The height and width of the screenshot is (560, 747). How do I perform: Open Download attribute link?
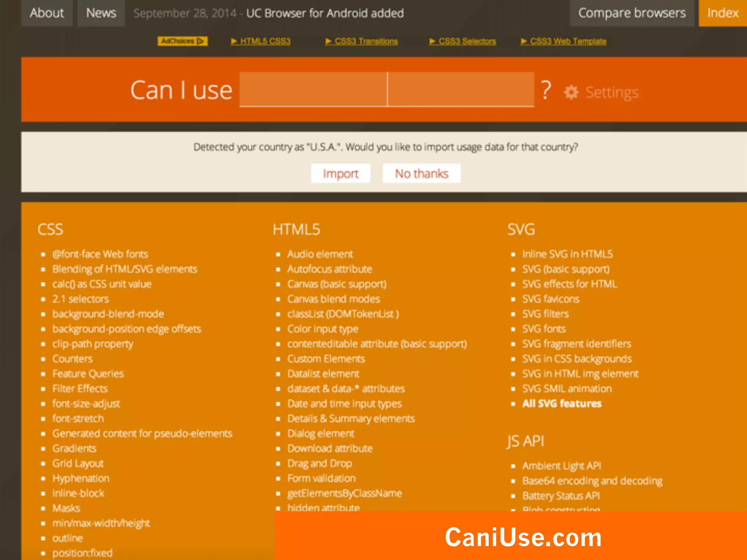[x=330, y=448]
